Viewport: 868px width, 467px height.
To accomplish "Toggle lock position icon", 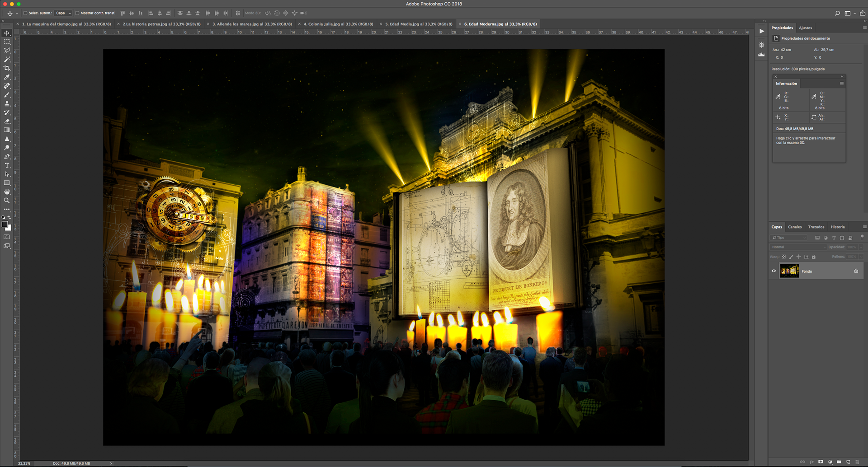I will (798, 257).
